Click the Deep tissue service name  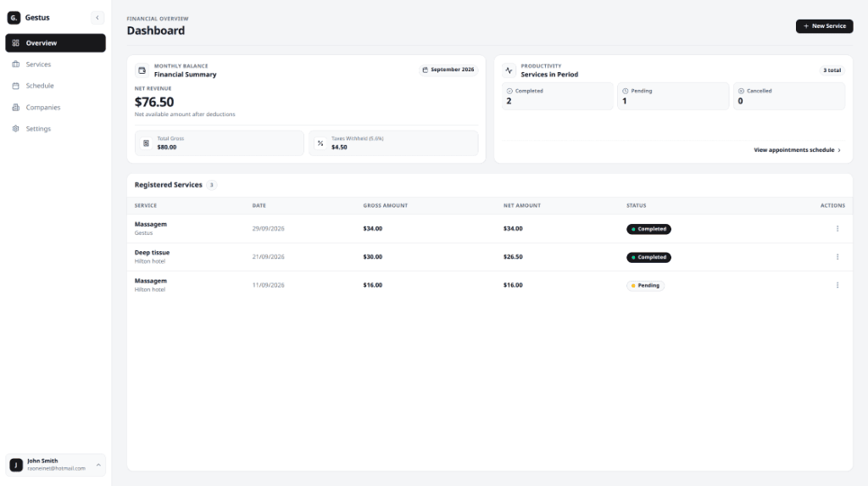pos(153,253)
